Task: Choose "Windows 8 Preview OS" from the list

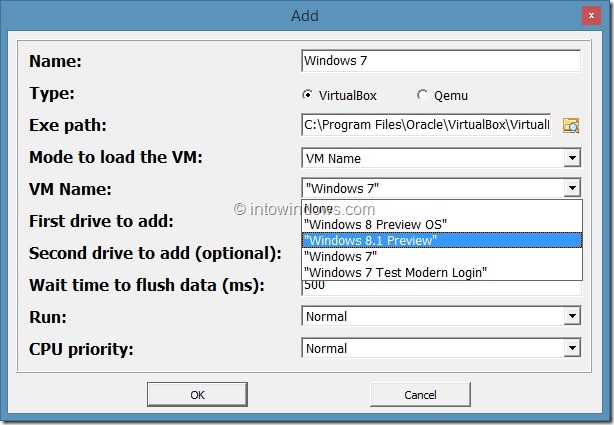Action: tap(442, 224)
